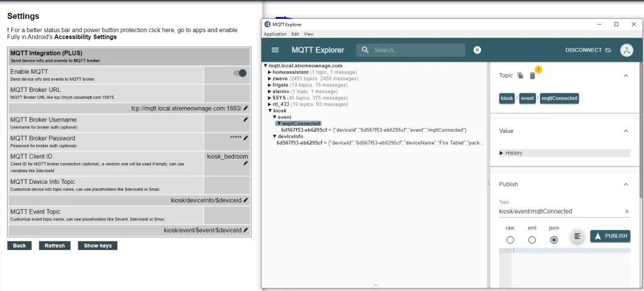This screenshot has width=644, height=291.
Task: Click the format JSON icon beside Publish
Action: pyautogui.click(x=577, y=236)
